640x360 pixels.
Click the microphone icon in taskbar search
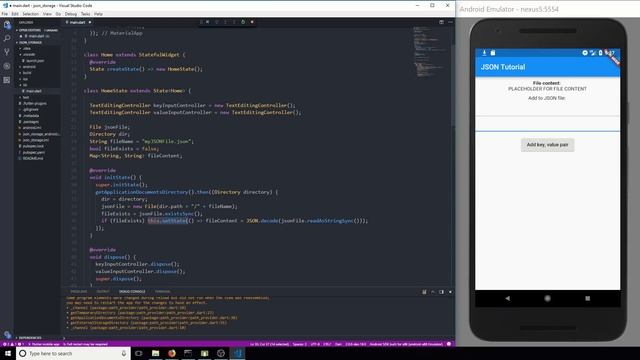pos(124,353)
